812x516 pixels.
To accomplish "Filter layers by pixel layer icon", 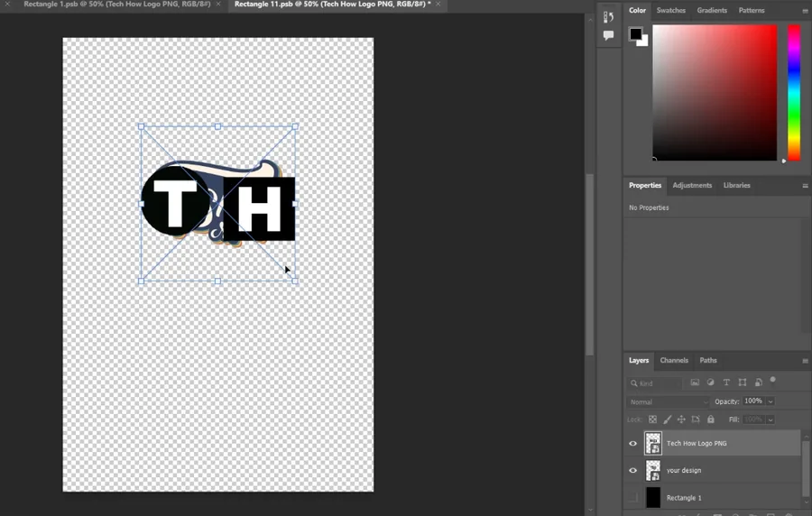I will [695, 382].
